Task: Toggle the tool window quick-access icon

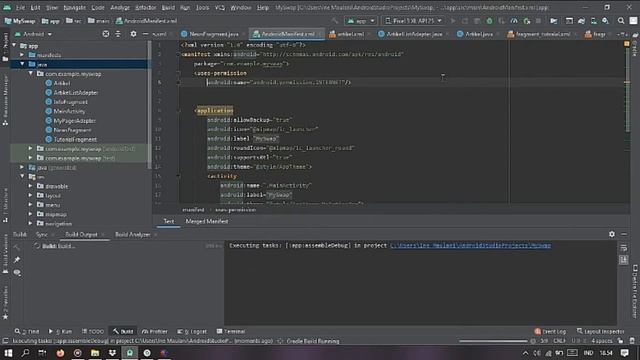Action: (x=5, y=341)
